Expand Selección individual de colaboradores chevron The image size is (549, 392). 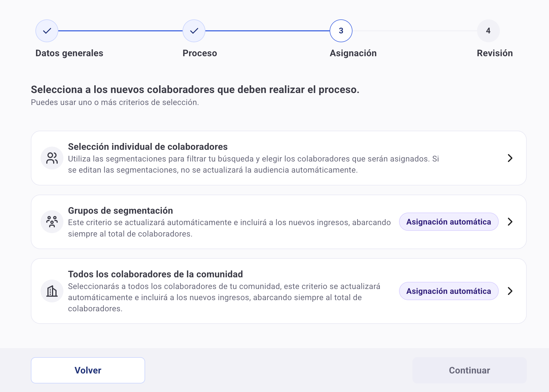510,158
